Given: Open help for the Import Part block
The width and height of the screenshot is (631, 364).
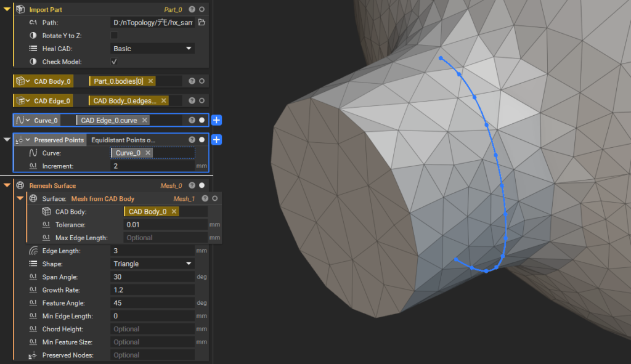Looking at the screenshot, I should pyautogui.click(x=192, y=10).
